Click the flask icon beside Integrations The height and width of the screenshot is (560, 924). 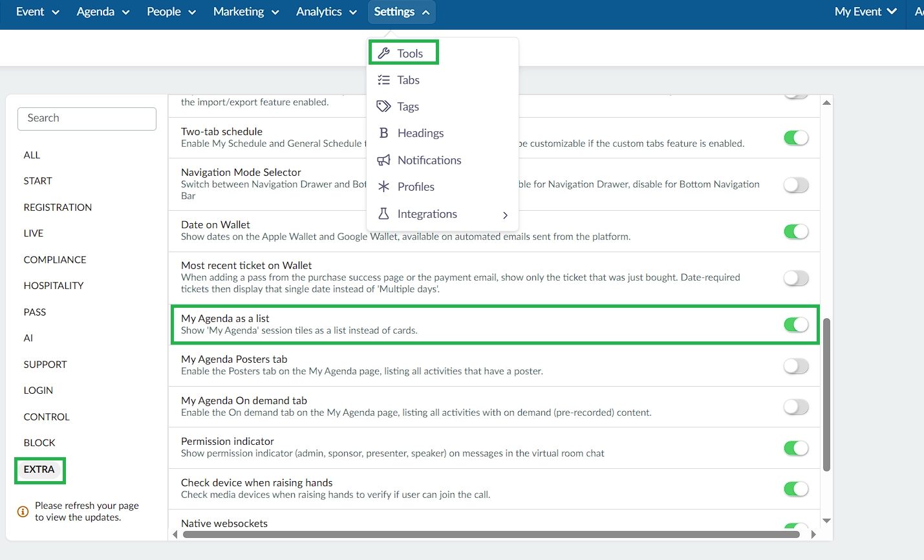pos(383,213)
